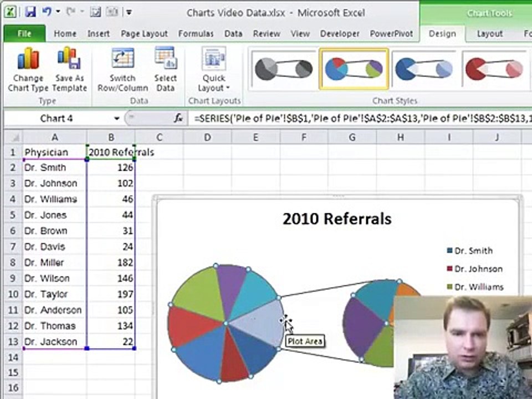
Task: Open the undo history dropdown arrow
Action: coord(58,12)
